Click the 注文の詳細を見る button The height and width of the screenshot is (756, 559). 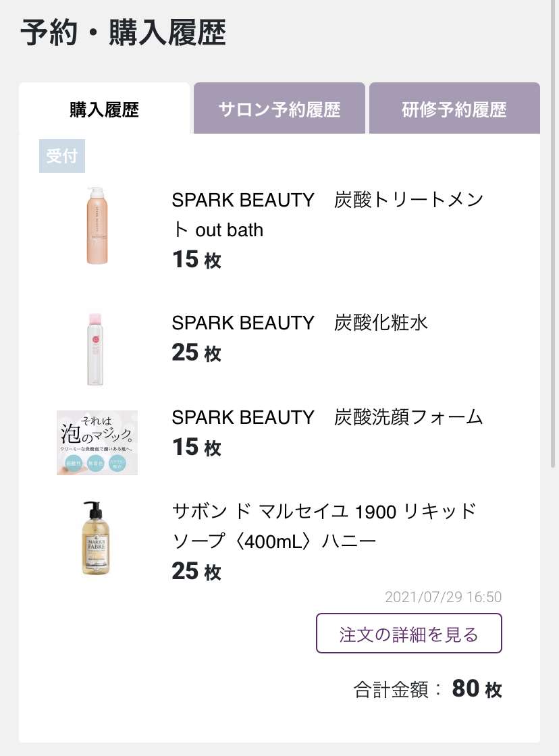pos(409,634)
